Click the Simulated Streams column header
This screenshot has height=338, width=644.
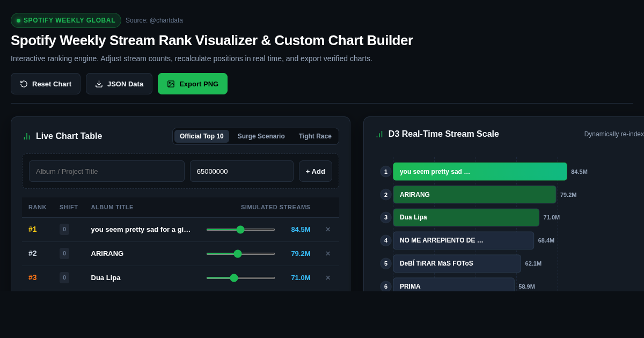pyautogui.click(x=275, y=207)
